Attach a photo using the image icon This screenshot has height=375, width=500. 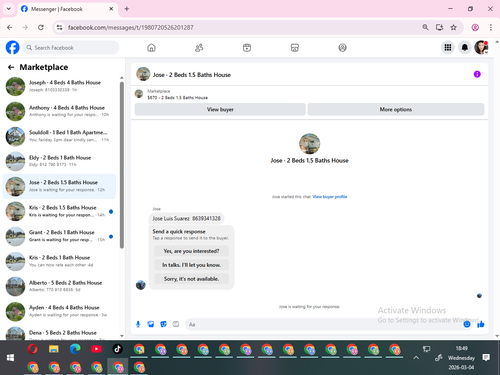coord(151,324)
